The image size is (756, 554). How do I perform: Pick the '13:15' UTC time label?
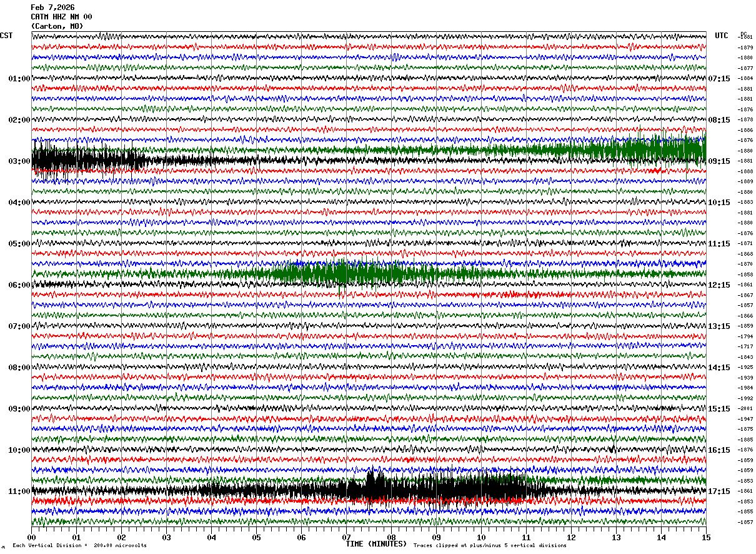[x=719, y=326]
